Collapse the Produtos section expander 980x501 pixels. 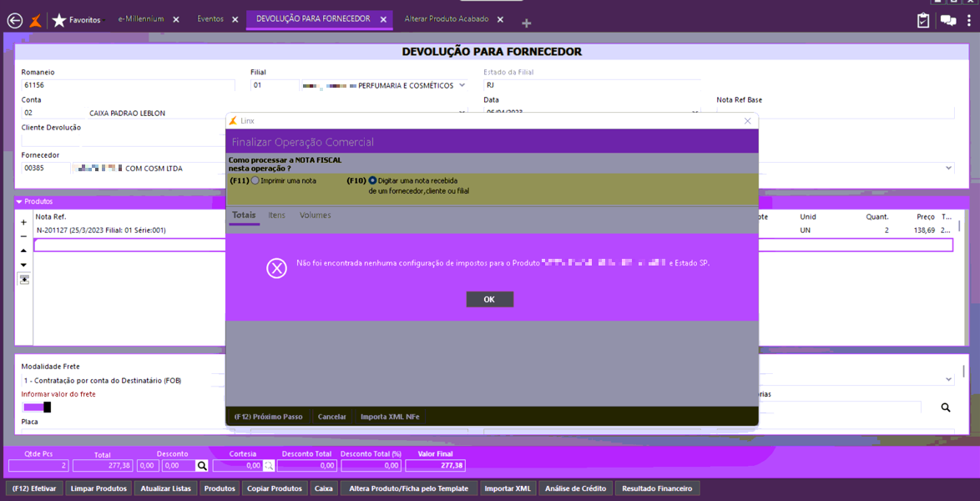coord(19,202)
